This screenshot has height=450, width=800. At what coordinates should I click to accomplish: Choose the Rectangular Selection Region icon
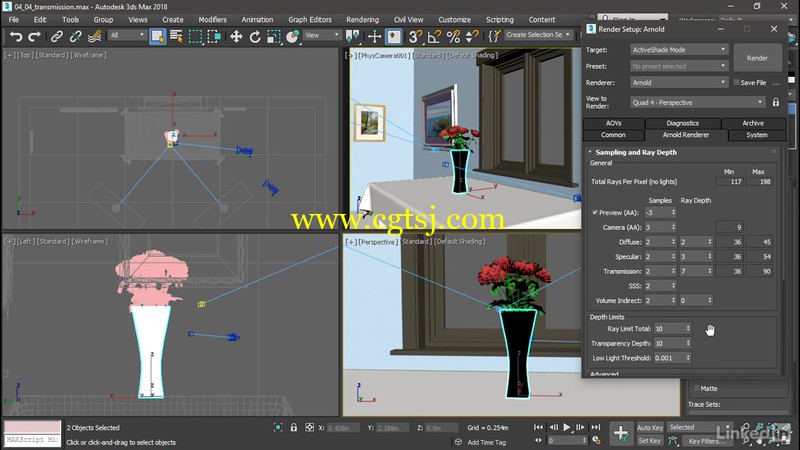(x=195, y=36)
